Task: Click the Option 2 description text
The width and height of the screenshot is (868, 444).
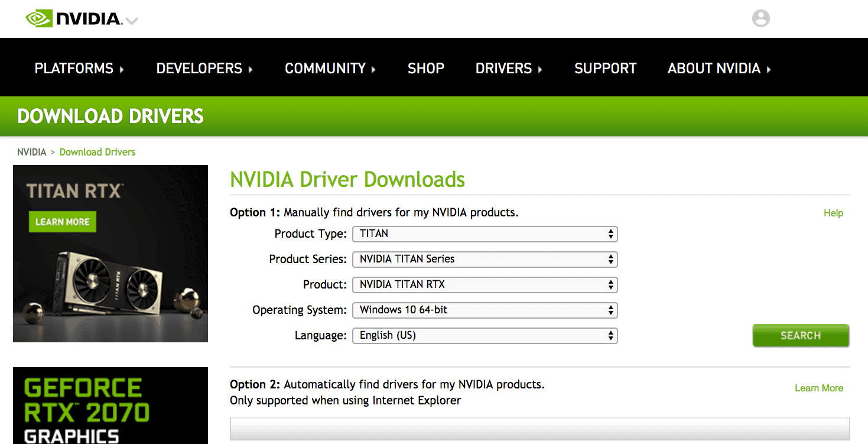Action: pyautogui.click(x=387, y=384)
